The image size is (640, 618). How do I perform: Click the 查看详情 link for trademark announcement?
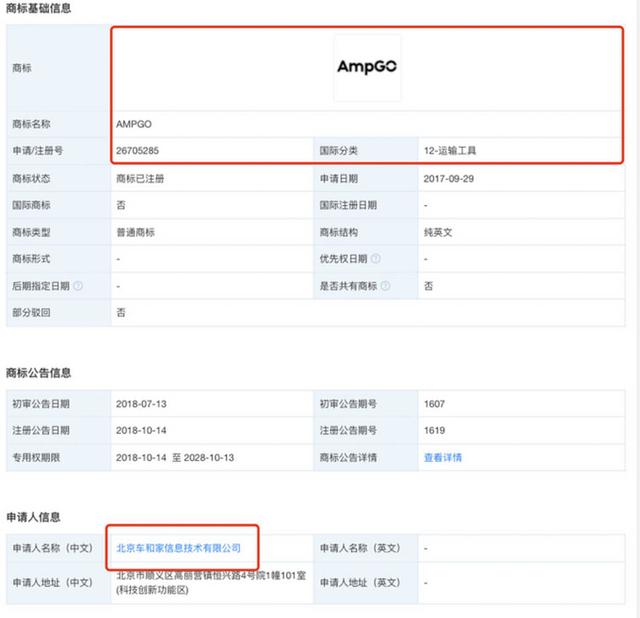pyautogui.click(x=443, y=457)
